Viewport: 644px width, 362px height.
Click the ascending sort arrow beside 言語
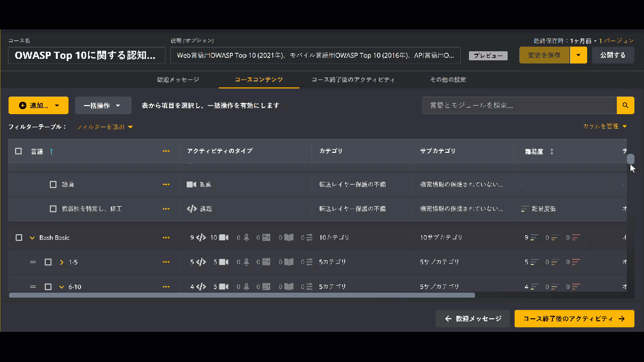(51, 151)
